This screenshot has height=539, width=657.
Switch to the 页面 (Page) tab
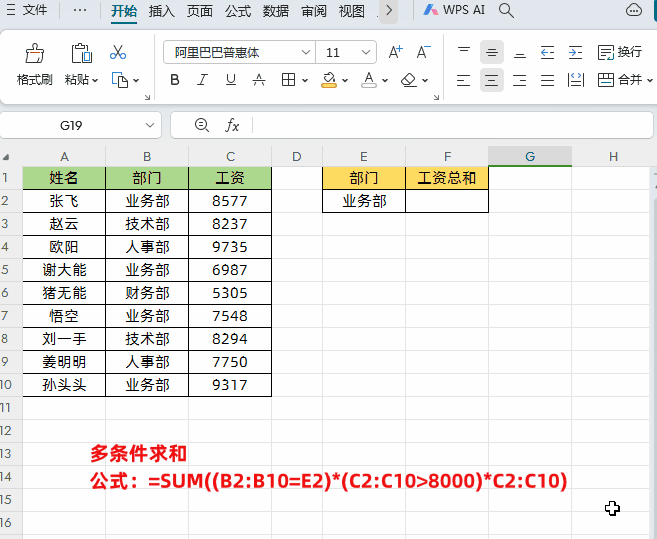(199, 11)
